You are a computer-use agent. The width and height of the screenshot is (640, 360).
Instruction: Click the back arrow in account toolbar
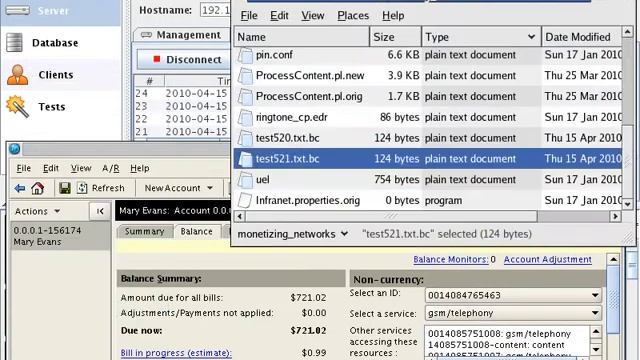19,188
